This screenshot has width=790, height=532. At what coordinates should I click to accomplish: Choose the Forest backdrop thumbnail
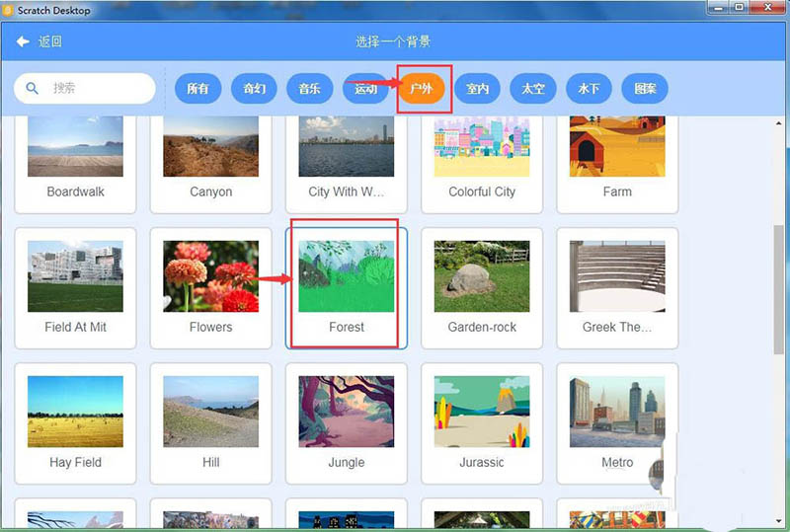pos(347,276)
